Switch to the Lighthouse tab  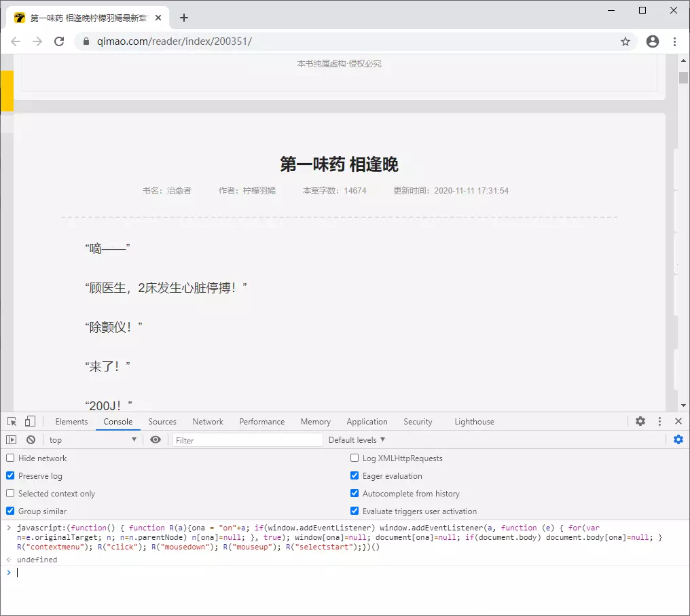click(x=474, y=422)
